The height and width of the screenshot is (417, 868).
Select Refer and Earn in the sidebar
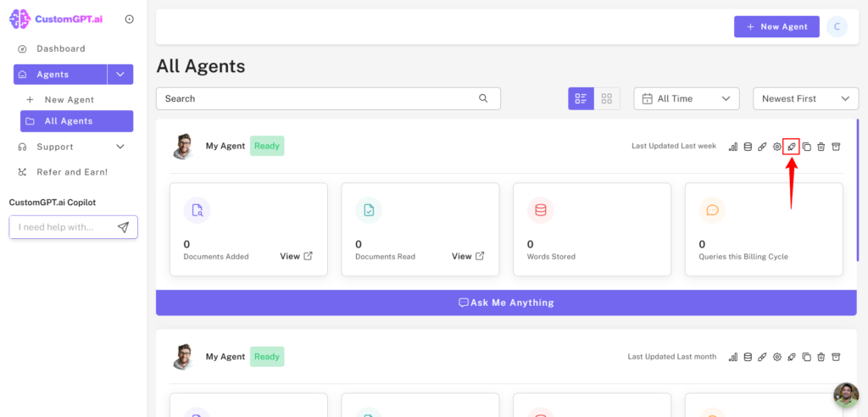click(71, 172)
